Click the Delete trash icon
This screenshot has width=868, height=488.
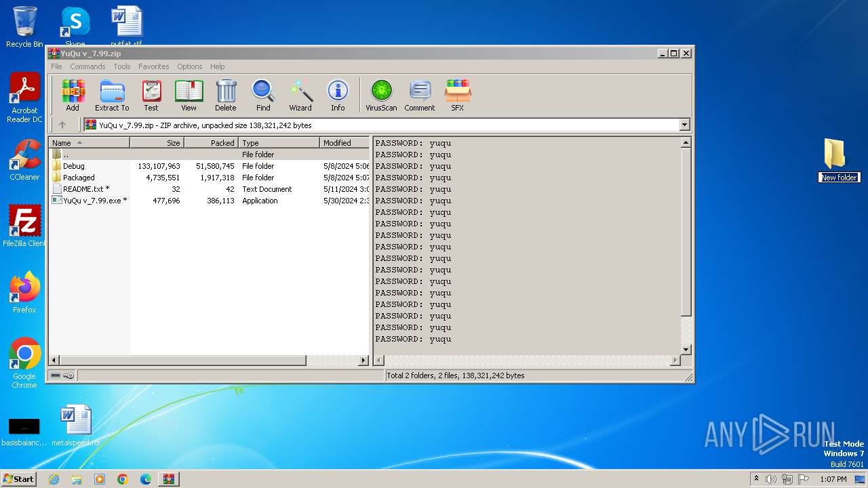[x=226, y=96]
